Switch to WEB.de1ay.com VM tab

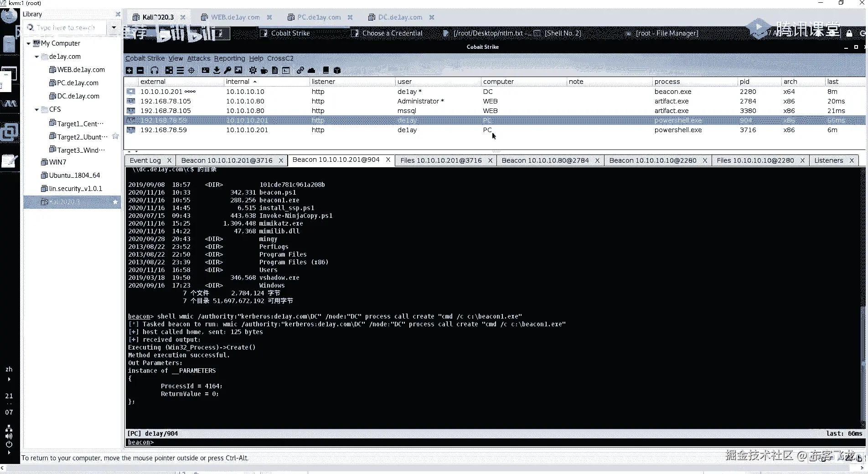point(235,17)
